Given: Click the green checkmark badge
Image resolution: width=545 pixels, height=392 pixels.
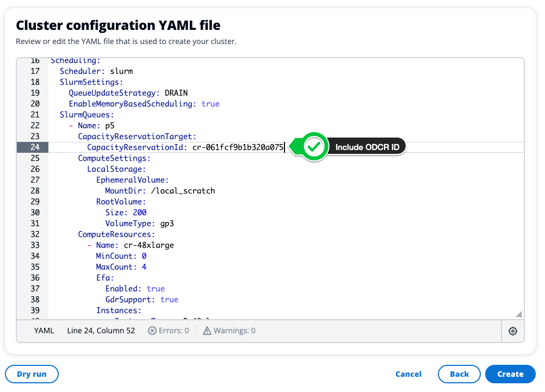Looking at the screenshot, I should [x=314, y=147].
